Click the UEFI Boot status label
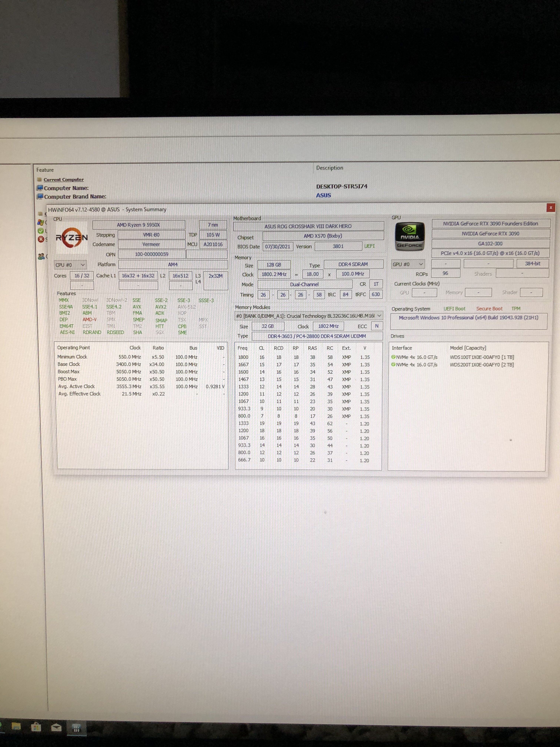560x747 pixels. pyautogui.click(x=454, y=309)
